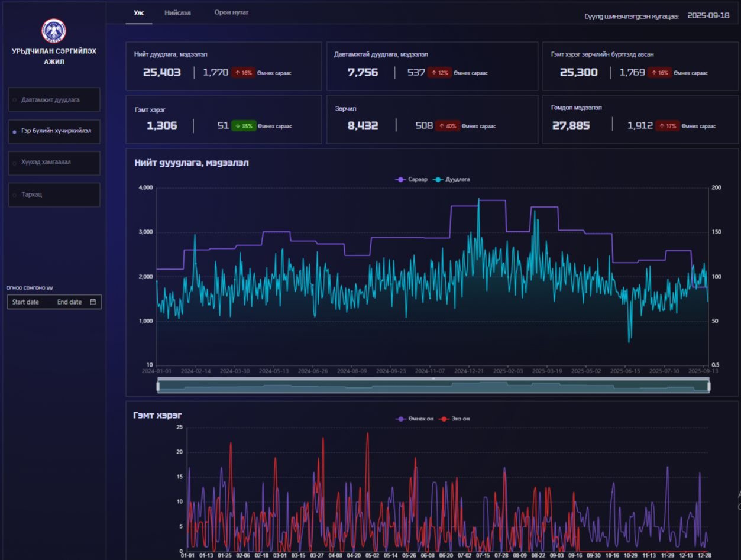Click the left handle of chart zoom slider
This screenshot has width=741, height=560.
pos(158,386)
